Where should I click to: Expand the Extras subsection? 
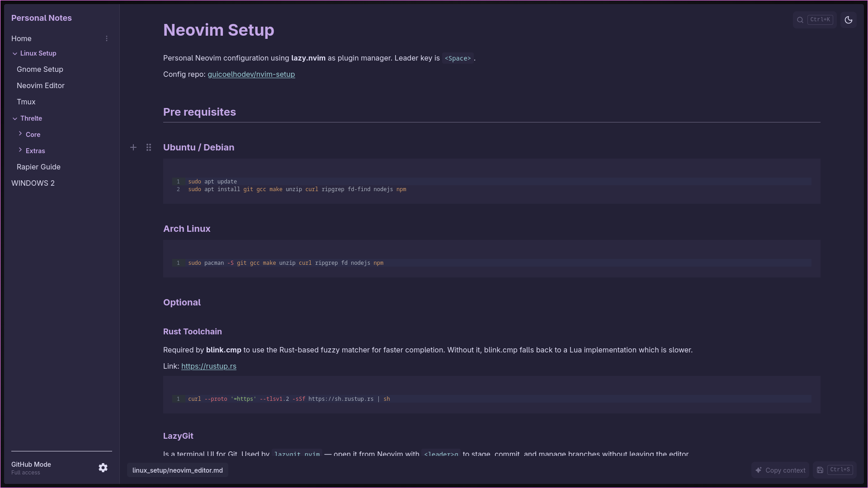(x=20, y=150)
